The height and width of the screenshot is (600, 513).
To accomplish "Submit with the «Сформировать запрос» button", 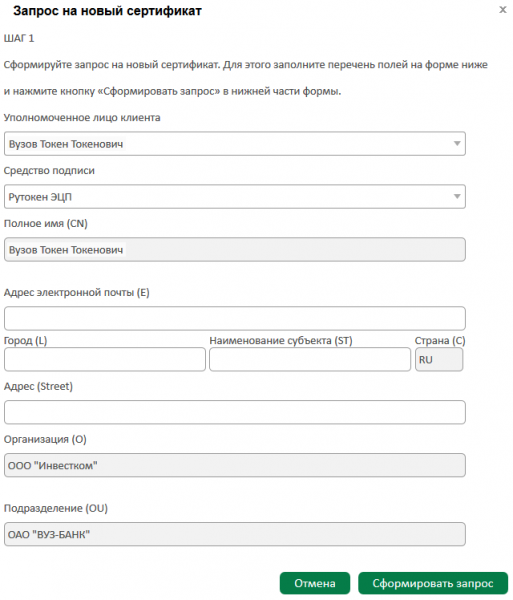I will click(433, 583).
